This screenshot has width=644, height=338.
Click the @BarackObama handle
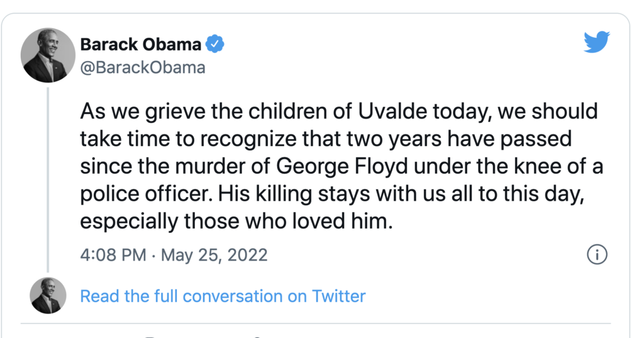(x=143, y=67)
